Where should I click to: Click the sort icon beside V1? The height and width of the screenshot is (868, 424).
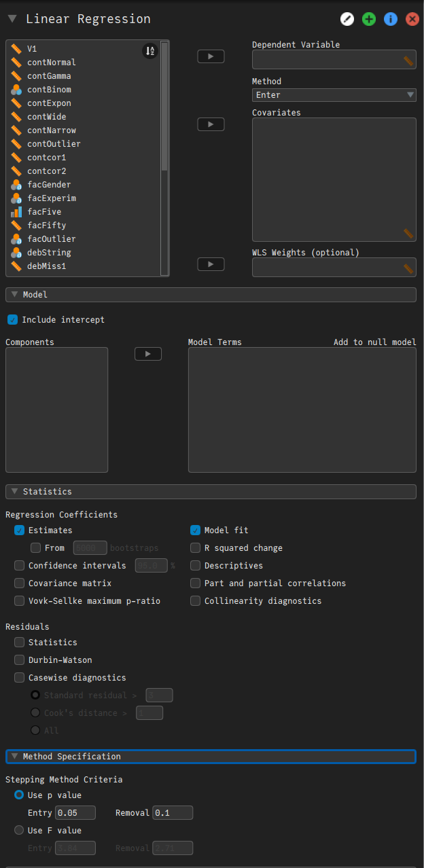pyautogui.click(x=149, y=50)
